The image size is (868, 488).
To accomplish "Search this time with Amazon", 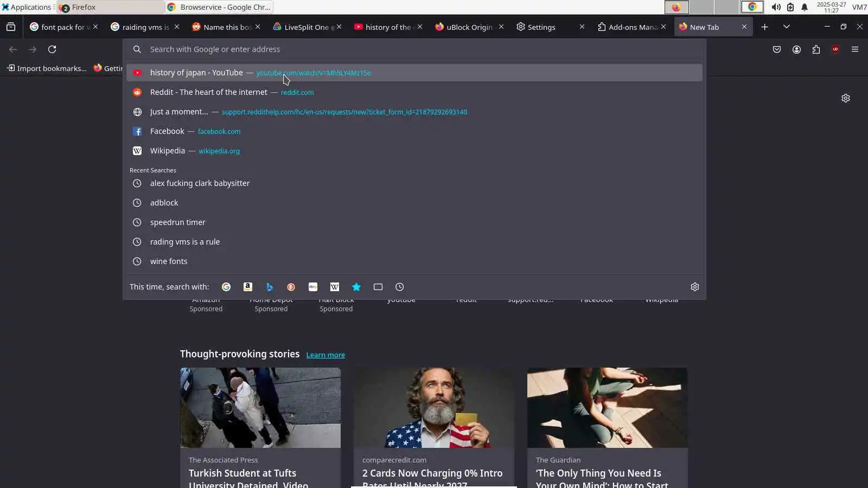I will [x=248, y=287].
